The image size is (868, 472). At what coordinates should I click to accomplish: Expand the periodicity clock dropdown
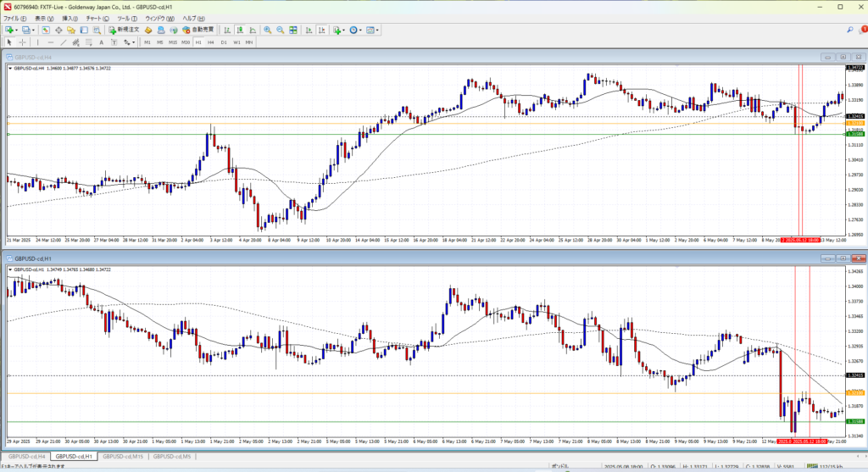coord(362,30)
